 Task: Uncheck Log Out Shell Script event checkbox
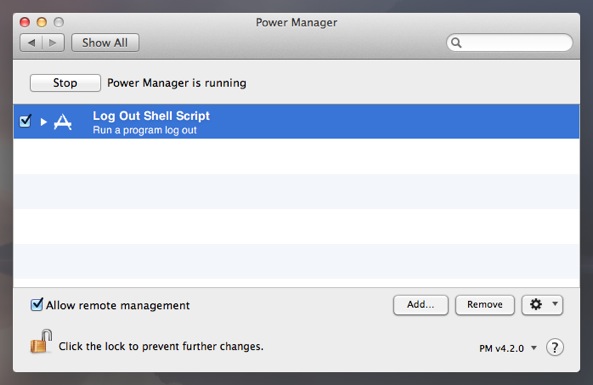tap(25, 121)
